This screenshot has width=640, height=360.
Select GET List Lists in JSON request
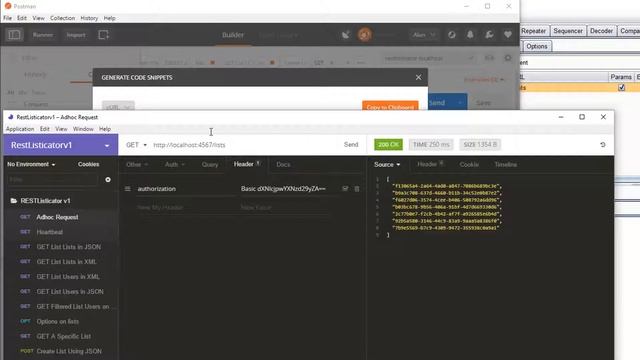(61, 247)
